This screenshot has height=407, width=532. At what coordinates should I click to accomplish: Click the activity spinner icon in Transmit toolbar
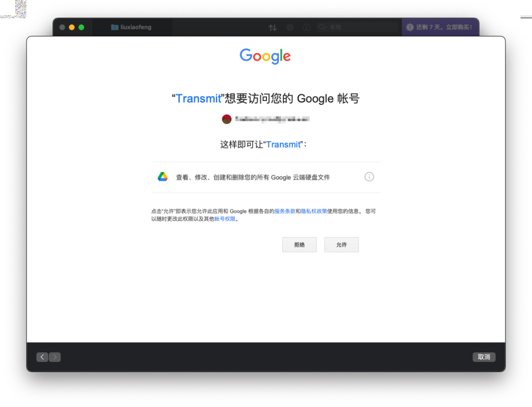[x=290, y=27]
